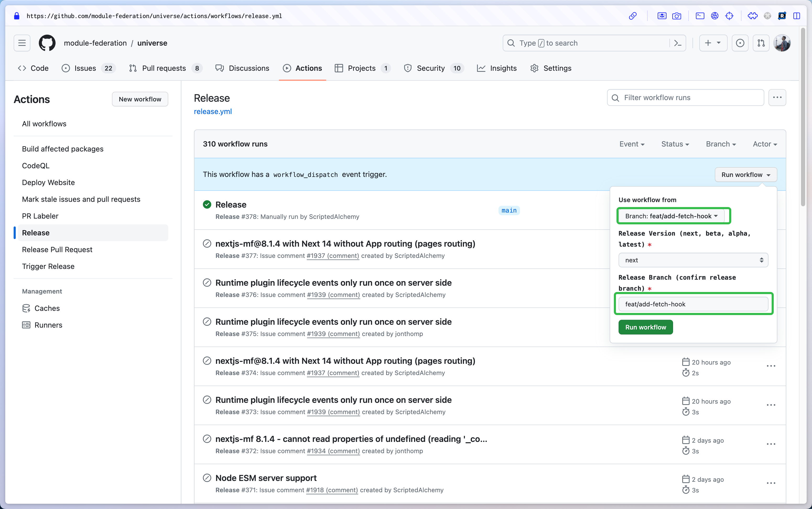
Task: Click the browser screenshot camera icon
Action: [677, 16]
